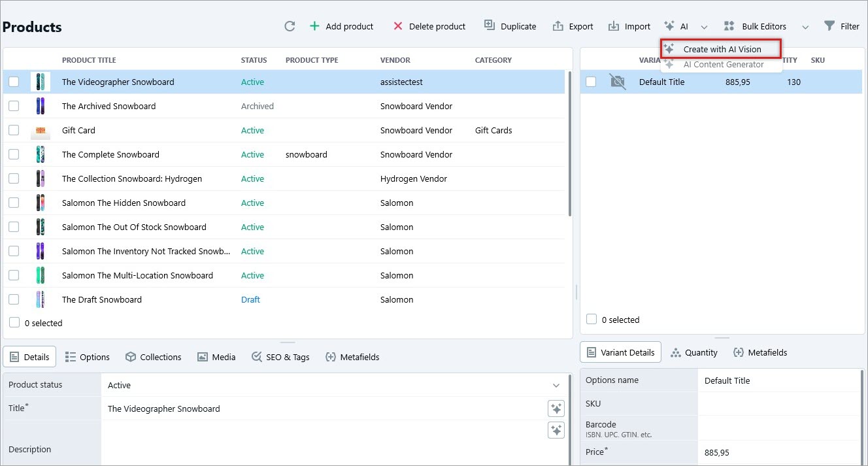Click the refresh products icon

(x=290, y=26)
